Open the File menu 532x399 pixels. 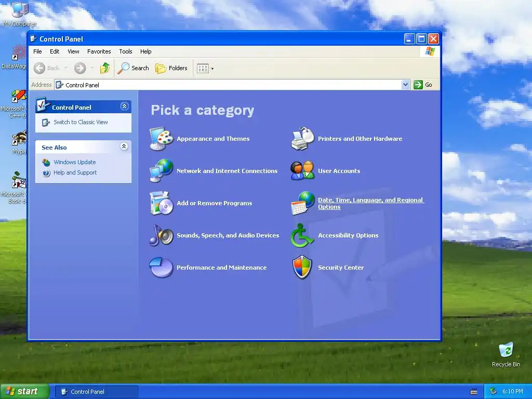[x=37, y=51]
